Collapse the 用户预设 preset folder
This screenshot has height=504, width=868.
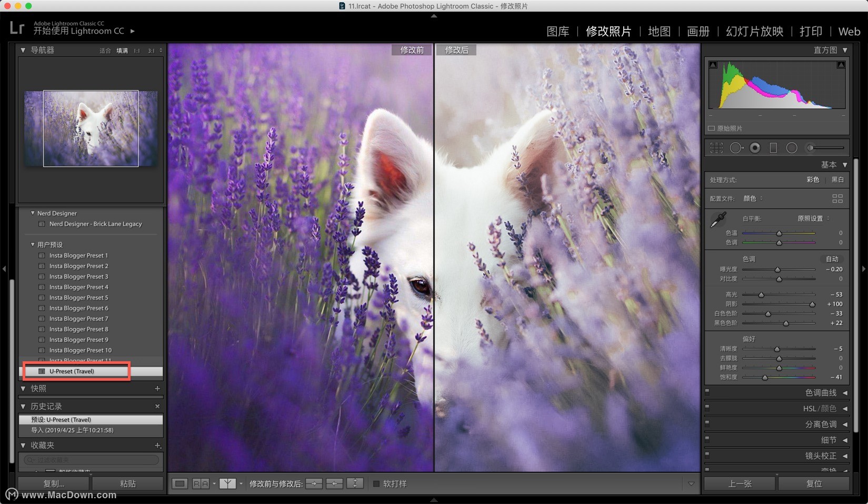(33, 244)
